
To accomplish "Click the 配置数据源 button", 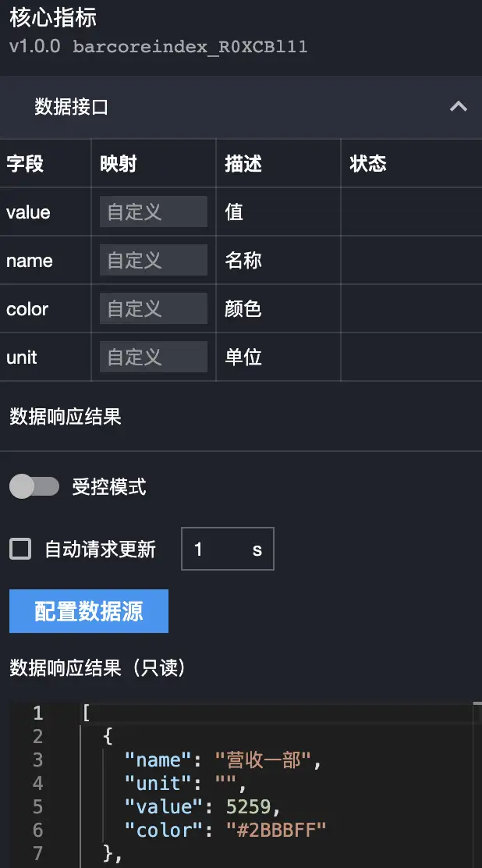I will point(89,611).
